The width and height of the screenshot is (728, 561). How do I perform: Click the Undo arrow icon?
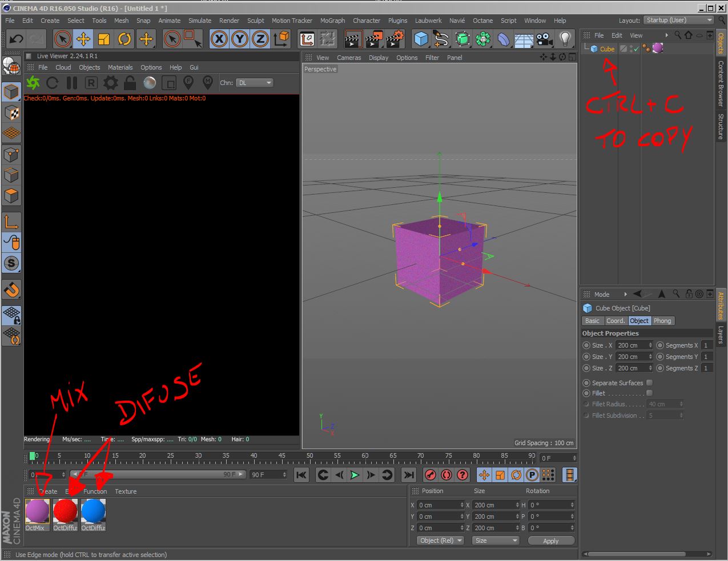click(x=17, y=39)
